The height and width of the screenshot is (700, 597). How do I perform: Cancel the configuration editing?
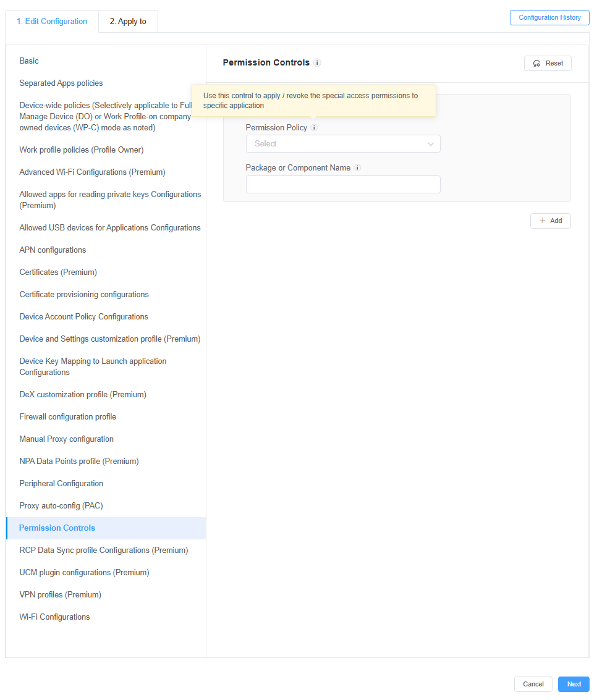[x=533, y=684]
